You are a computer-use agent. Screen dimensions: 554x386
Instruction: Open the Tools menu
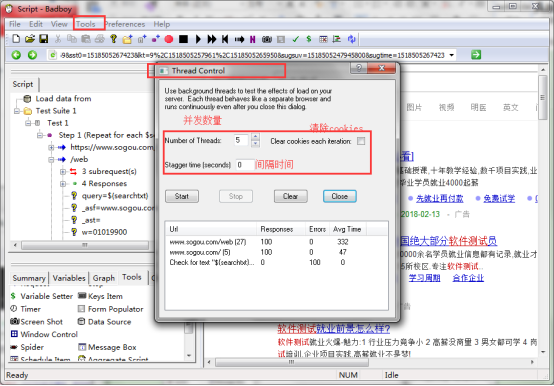click(x=86, y=24)
